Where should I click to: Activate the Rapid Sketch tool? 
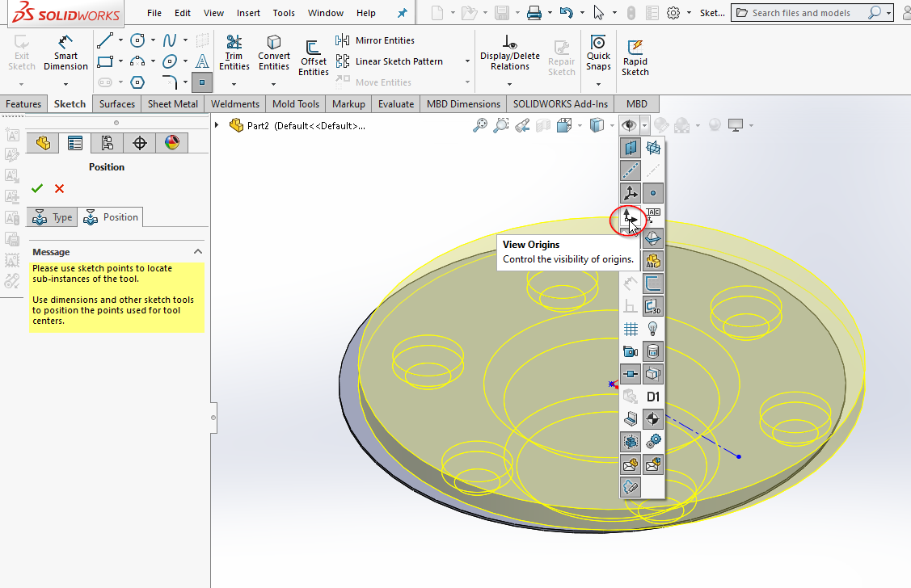point(635,57)
